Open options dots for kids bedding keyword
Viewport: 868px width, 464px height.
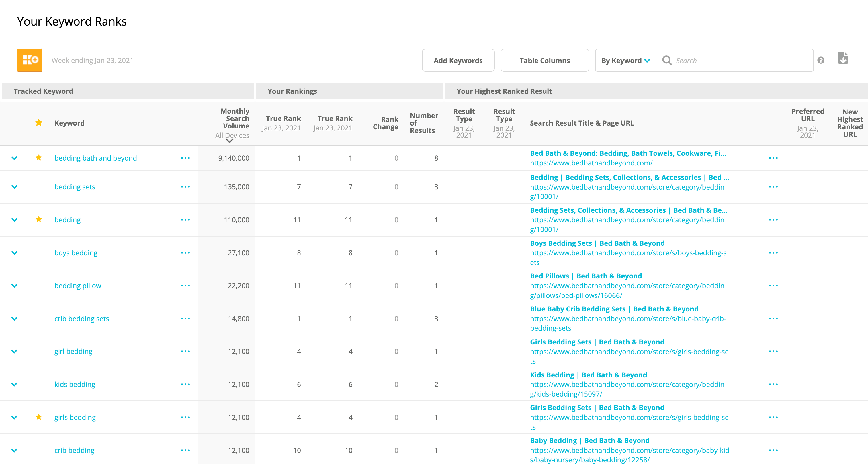(185, 384)
